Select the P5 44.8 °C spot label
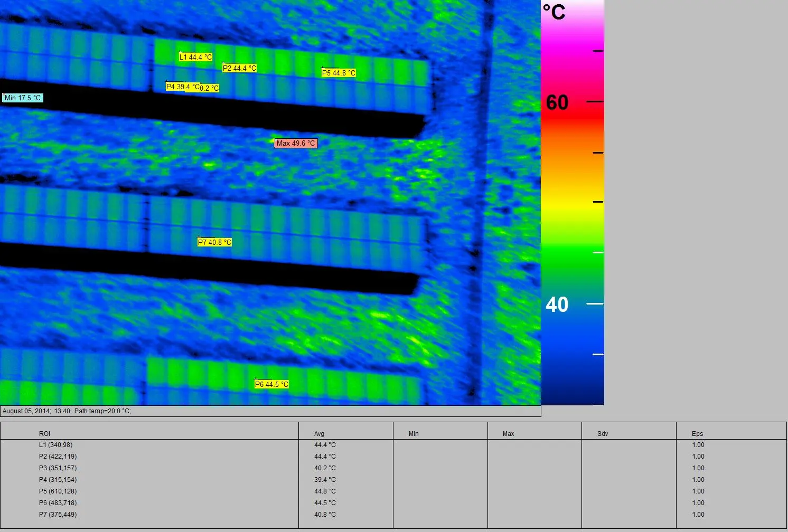This screenshot has height=532, width=788. (x=339, y=73)
